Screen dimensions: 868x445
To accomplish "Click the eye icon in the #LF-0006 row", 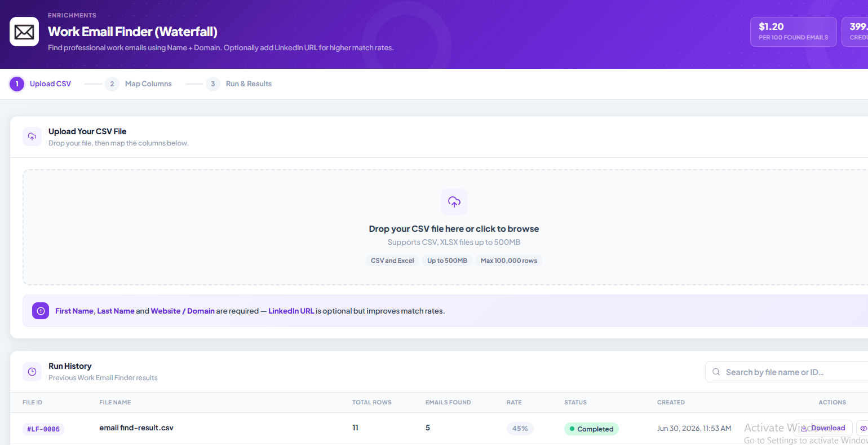I will 863,428.
